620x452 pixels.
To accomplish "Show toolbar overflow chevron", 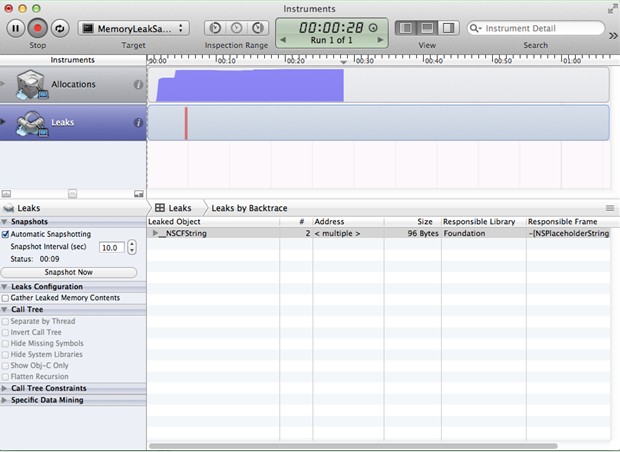I will [613, 36].
